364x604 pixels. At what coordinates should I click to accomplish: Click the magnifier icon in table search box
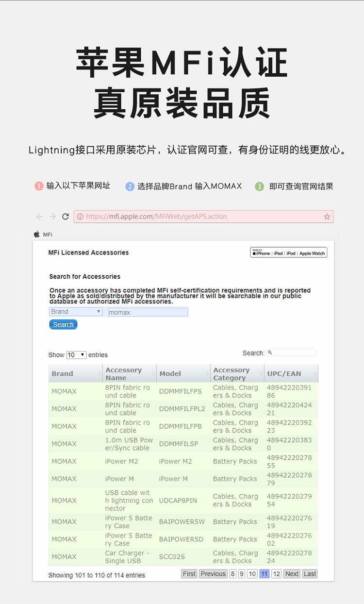tap(270, 353)
